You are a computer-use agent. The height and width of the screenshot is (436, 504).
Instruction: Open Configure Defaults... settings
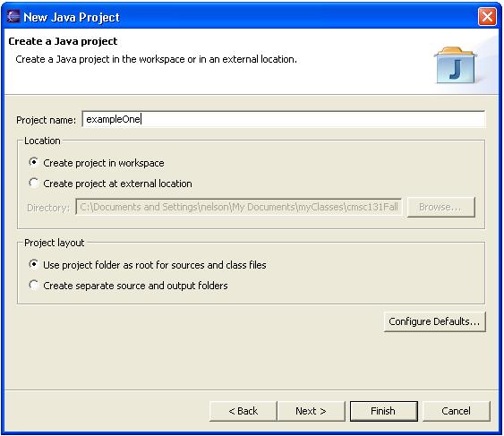click(x=434, y=321)
